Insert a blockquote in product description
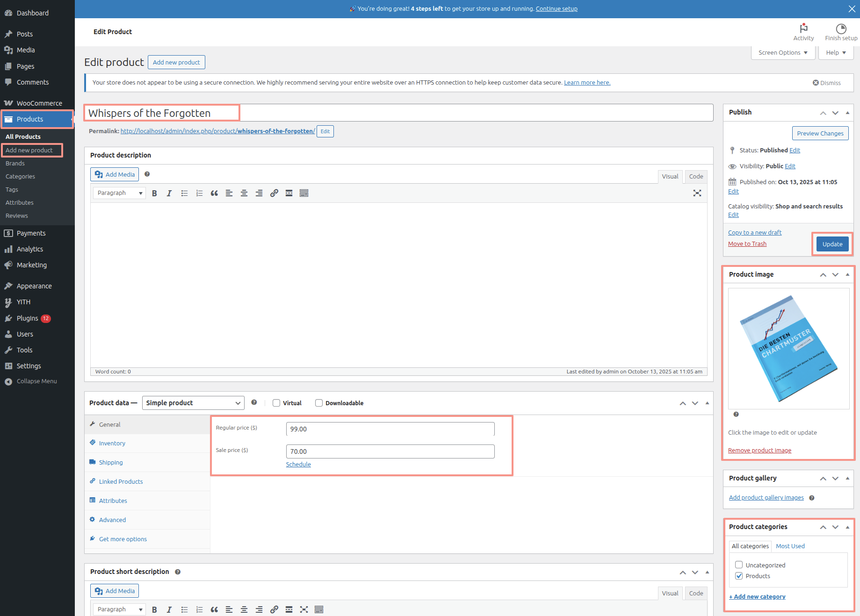Screen dimensions: 860x616 point(214,193)
